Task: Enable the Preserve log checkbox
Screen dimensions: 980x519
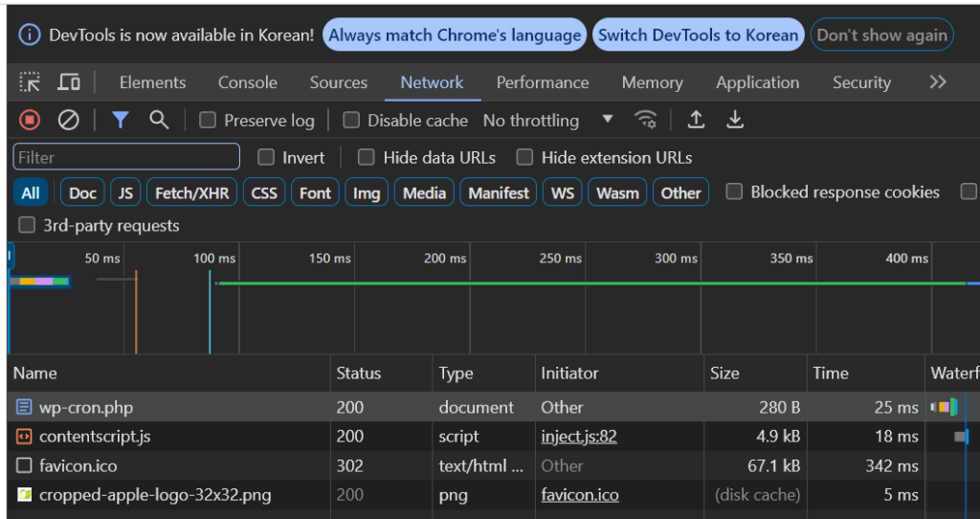Action: [208, 121]
